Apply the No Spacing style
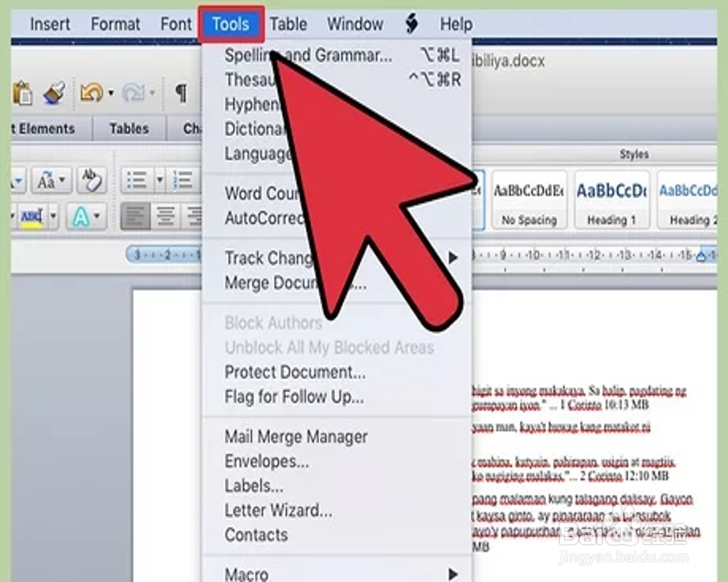 (x=529, y=199)
